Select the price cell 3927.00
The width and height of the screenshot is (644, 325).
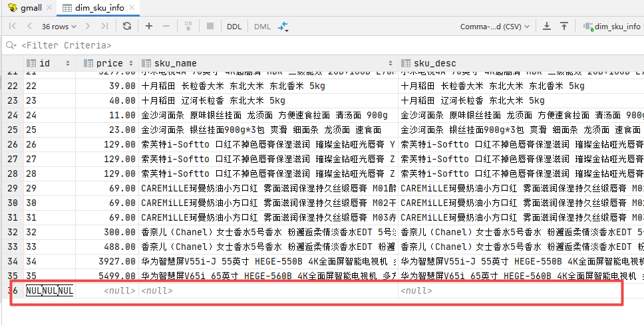107,261
